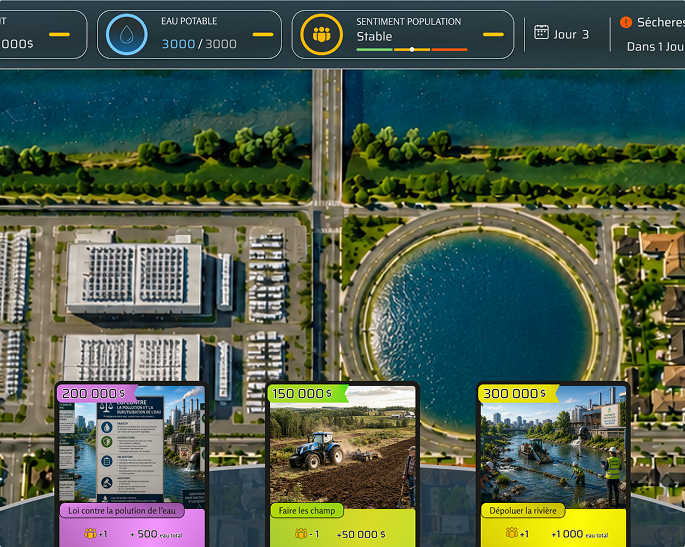Click the 150 000 $ price tag
This screenshot has height=547, width=685.
tap(307, 394)
